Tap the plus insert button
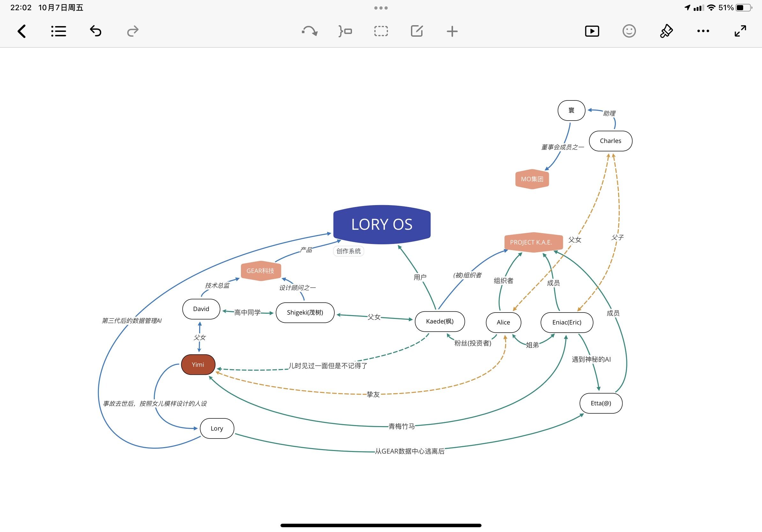 [x=452, y=31]
